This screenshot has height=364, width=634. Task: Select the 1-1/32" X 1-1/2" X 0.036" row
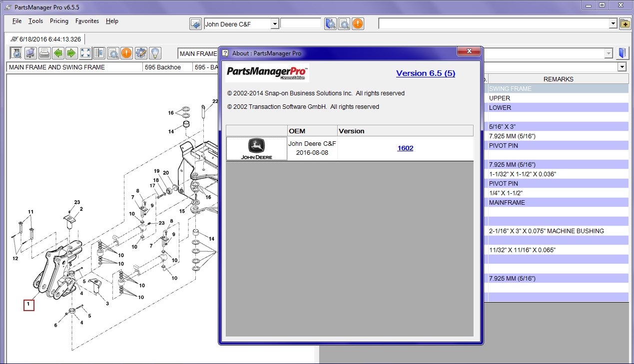(x=558, y=174)
